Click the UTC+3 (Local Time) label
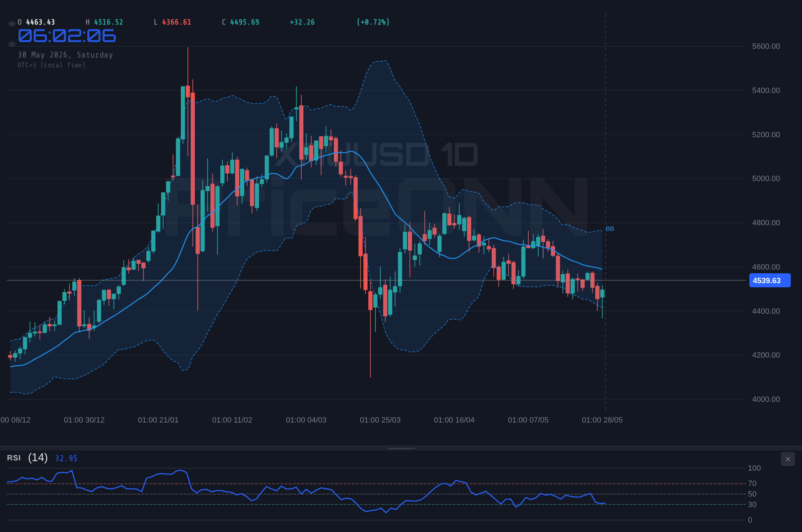 pyautogui.click(x=52, y=65)
